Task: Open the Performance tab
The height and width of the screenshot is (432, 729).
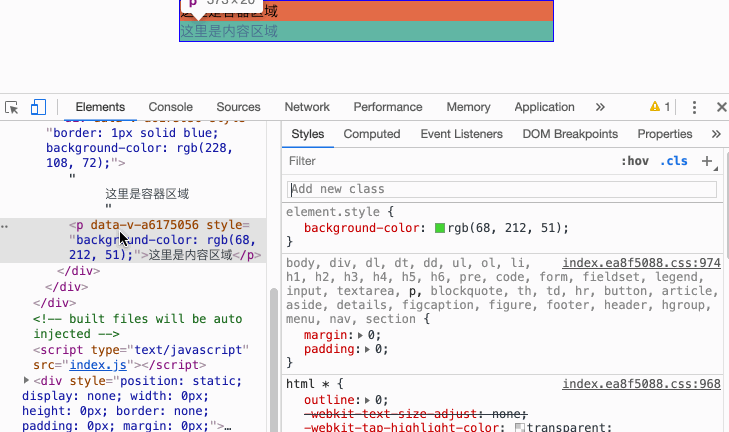Action: pos(388,107)
